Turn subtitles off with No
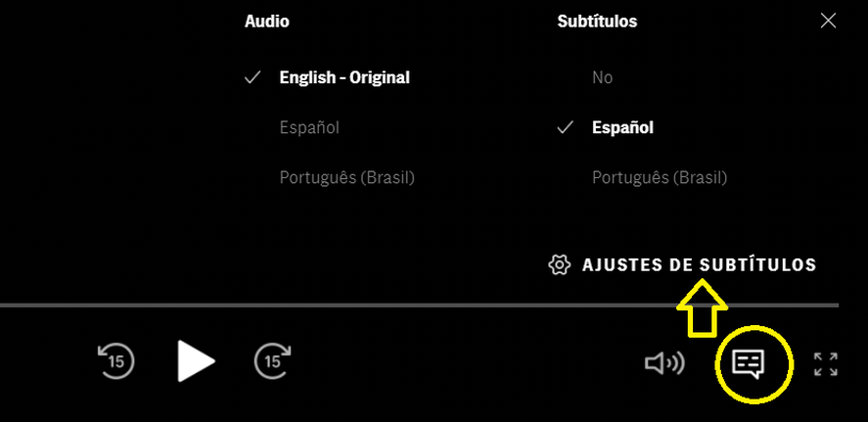This screenshot has height=422, width=868. pos(602,77)
